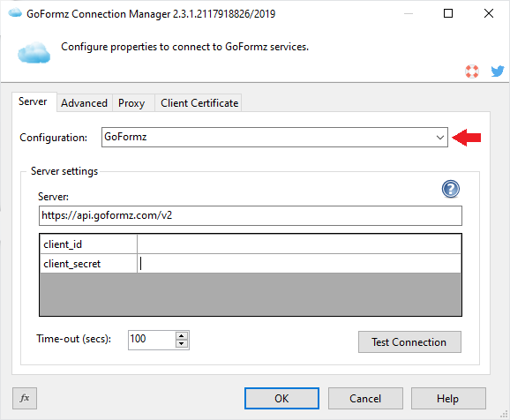Click the client_secret value cell
The image size is (510, 420).
coord(299,264)
